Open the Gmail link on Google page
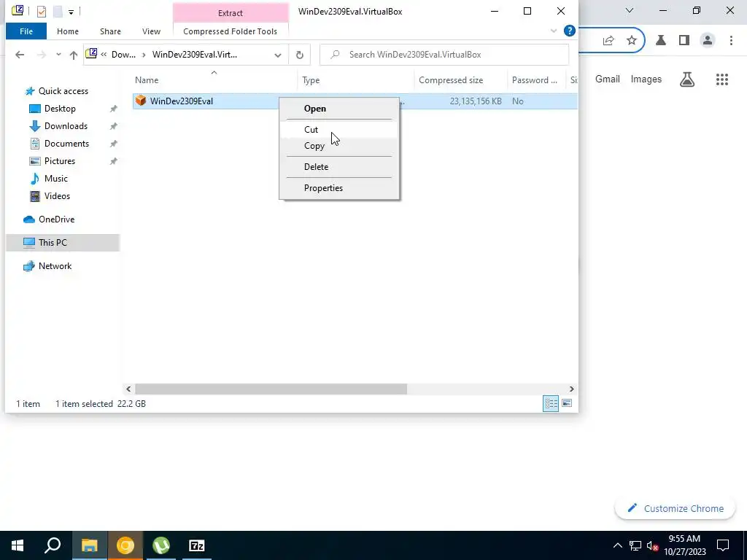This screenshot has height=560, width=747. point(608,79)
